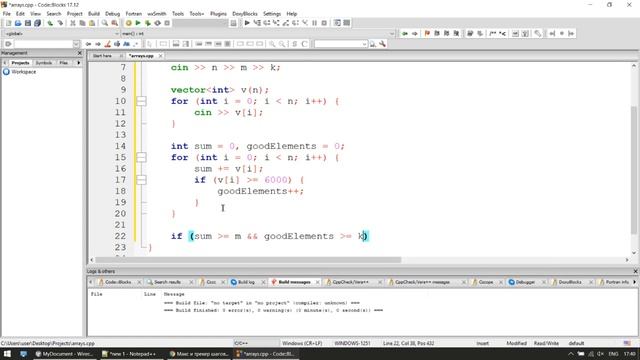Image resolution: width=640 pixels, height=360 pixels.
Task: Click the debugger pause icon
Action: click(314, 23)
